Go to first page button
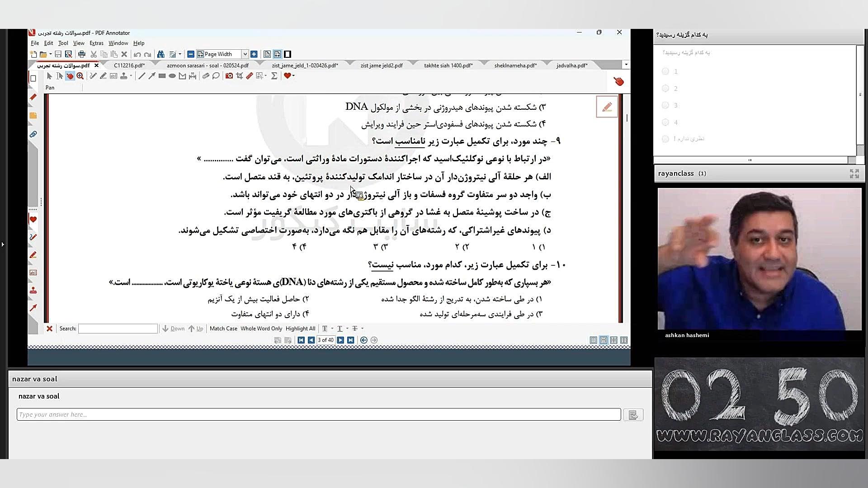868x488 pixels. tap(301, 340)
